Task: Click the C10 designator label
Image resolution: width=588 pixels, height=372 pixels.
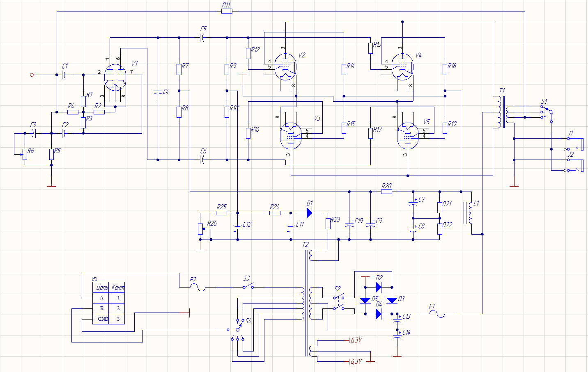Action: [x=358, y=221]
